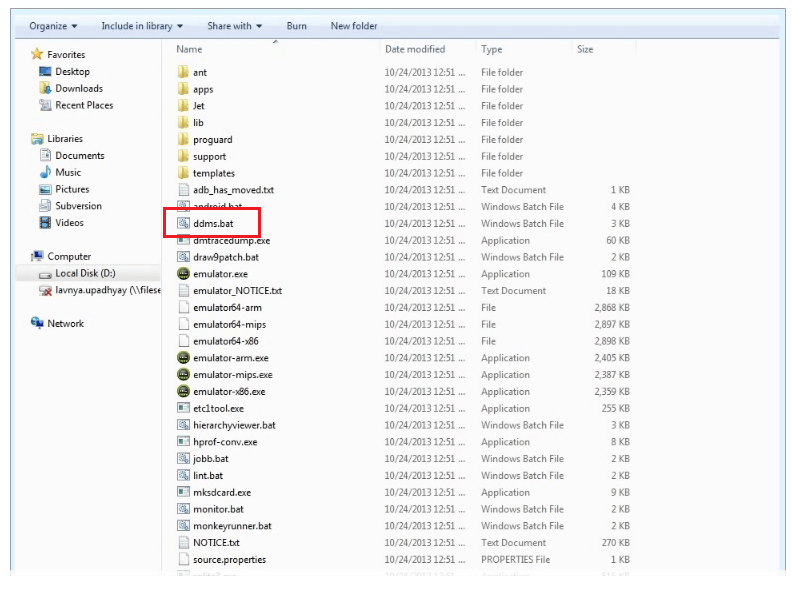Select the source.properties file
Image resolution: width=800 pixels, height=591 pixels.
pos(230,559)
